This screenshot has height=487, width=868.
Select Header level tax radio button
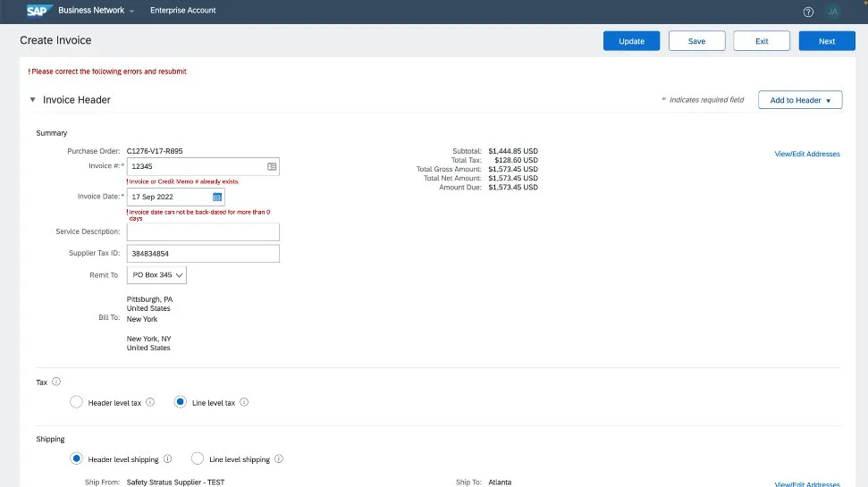coord(76,402)
